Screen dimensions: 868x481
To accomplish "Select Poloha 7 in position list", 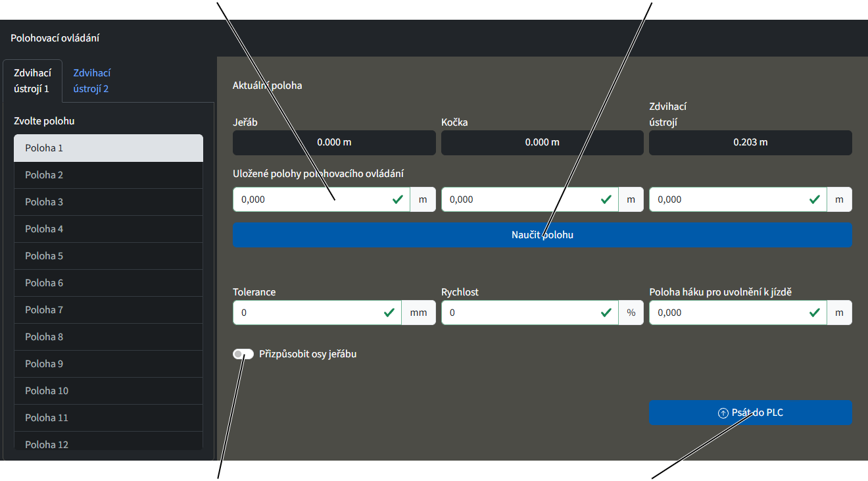I will 108,310.
